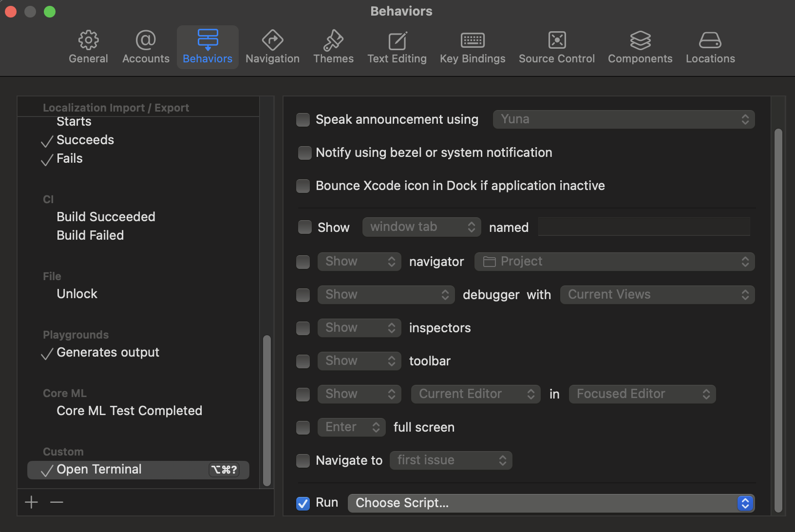Image resolution: width=795 pixels, height=532 pixels.
Task: Add a new custom behavior with plus
Action: (31, 502)
